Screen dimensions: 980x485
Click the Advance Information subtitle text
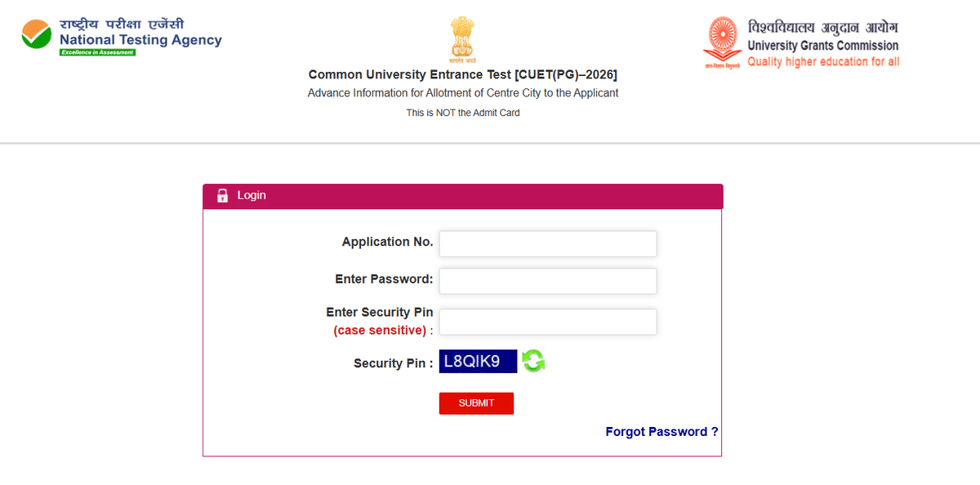point(462,92)
